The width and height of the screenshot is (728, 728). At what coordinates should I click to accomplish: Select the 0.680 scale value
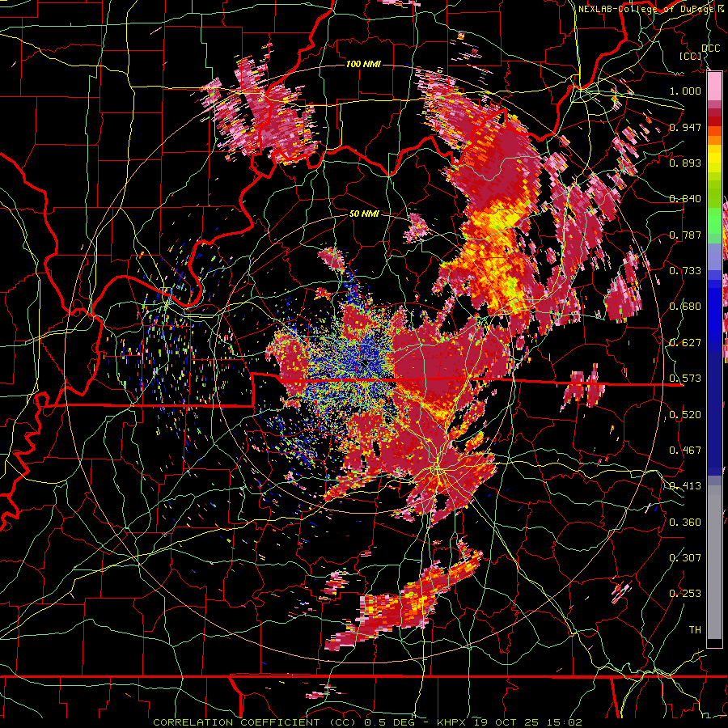(x=685, y=307)
